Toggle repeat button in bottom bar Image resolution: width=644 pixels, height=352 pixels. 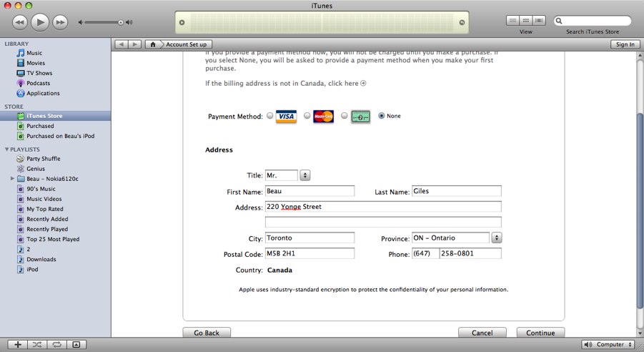pyautogui.click(x=56, y=345)
